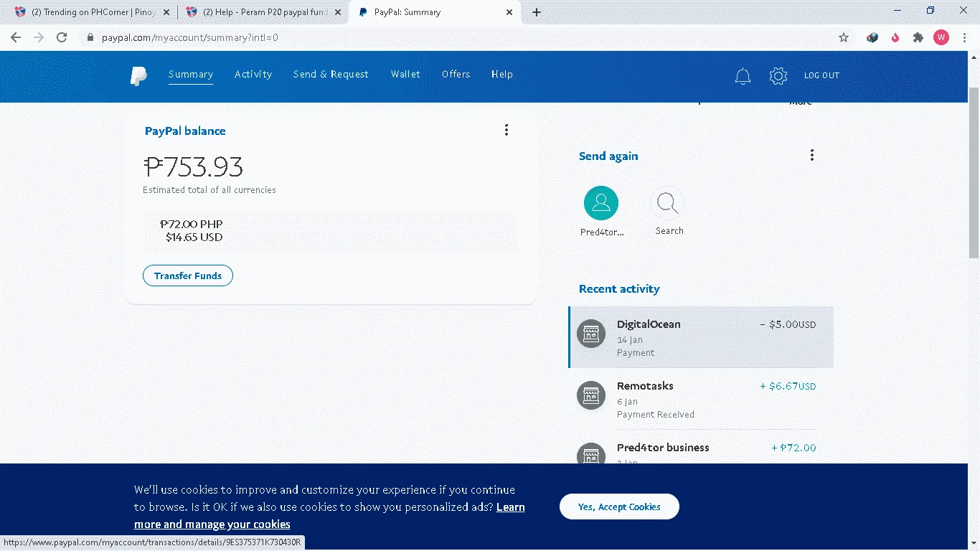This screenshot has width=980, height=551.
Task: Open the Activity nav item
Action: (253, 74)
